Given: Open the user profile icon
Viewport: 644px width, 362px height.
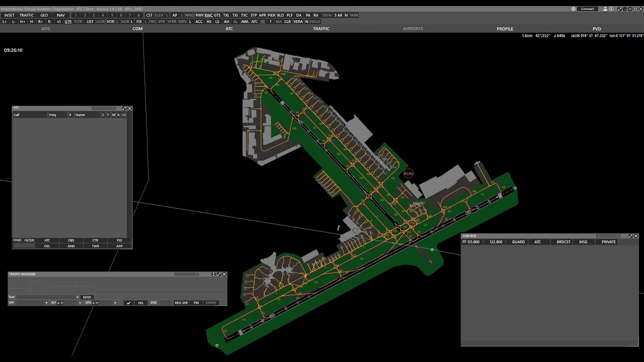Looking at the screenshot, I should pos(605,9).
